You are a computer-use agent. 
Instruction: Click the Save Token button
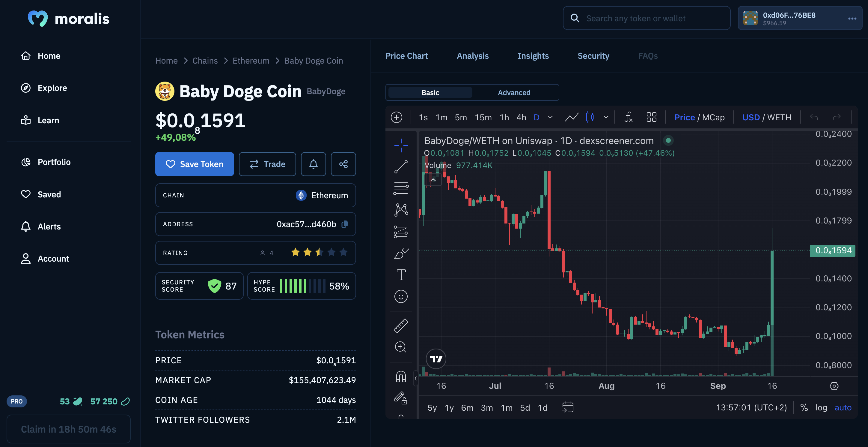tap(195, 164)
